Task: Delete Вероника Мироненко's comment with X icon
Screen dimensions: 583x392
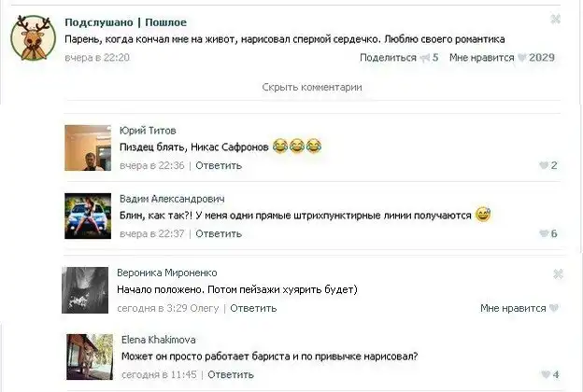Action: (x=558, y=274)
